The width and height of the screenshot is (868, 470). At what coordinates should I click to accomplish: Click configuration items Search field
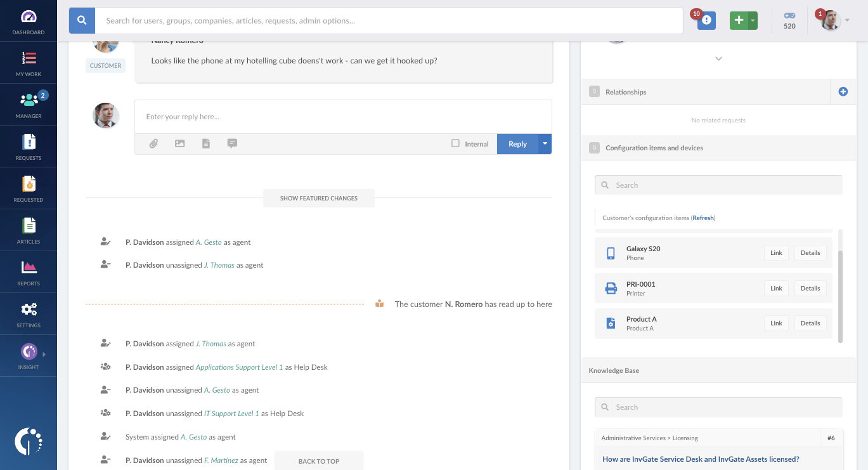(x=718, y=185)
